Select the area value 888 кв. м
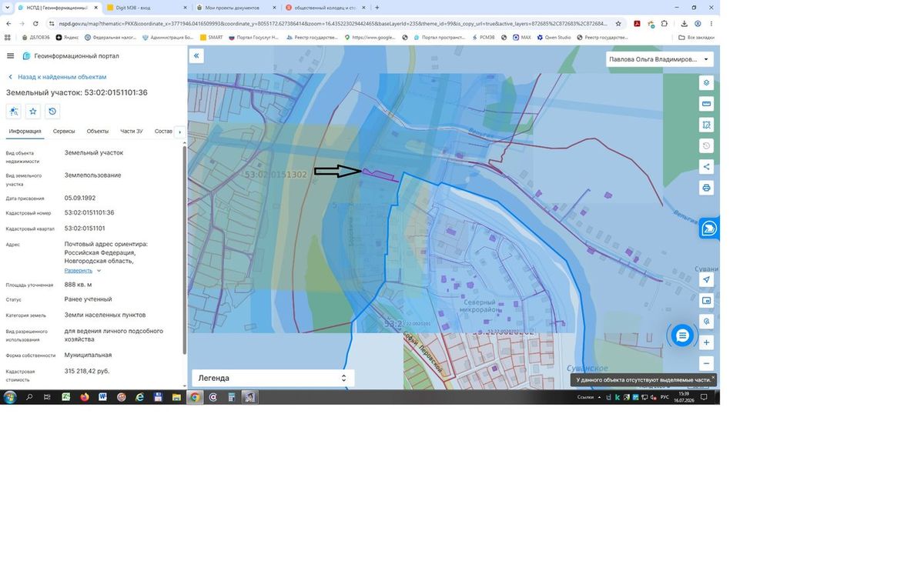 79,285
